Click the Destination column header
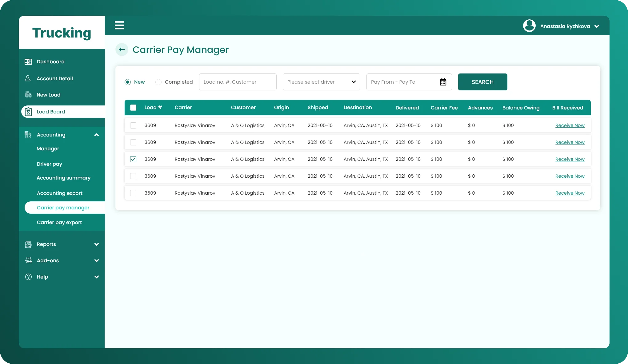Viewport: 628px width, 364px height. [x=358, y=107]
